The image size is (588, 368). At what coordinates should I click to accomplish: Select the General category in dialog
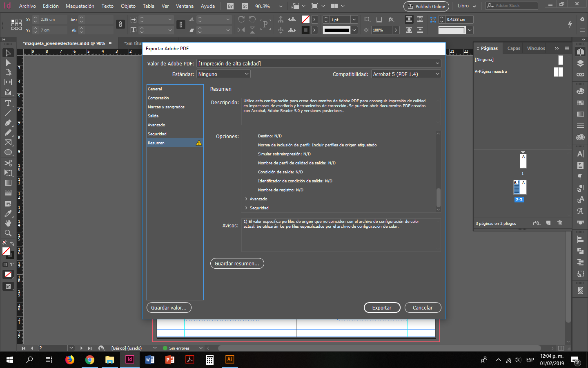175,89
